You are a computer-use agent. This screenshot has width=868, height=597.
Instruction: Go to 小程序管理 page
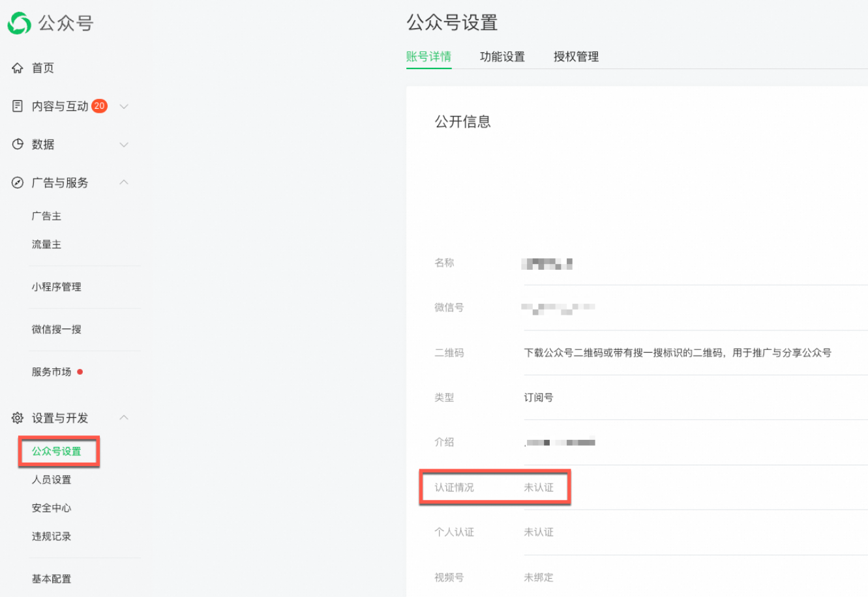click(57, 287)
